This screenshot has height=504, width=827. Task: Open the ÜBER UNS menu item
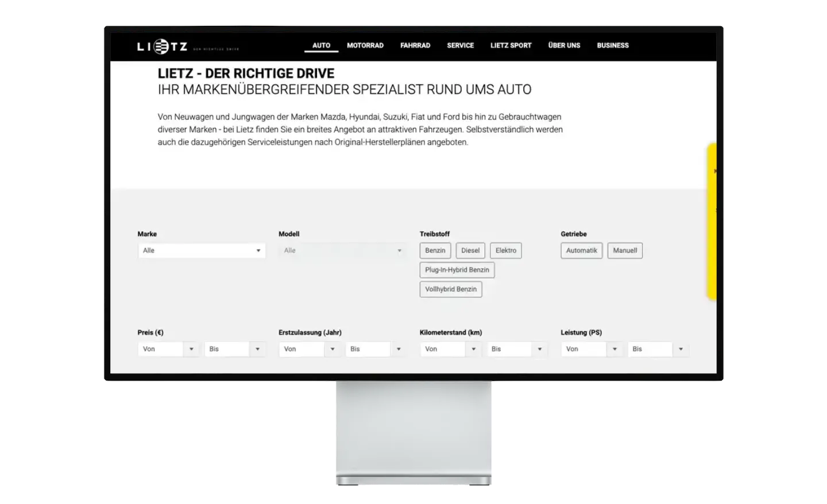pyautogui.click(x=565, y=45)
